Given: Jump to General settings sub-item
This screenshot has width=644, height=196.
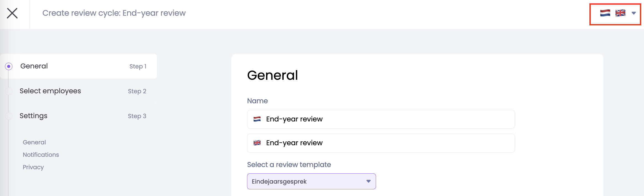Looking at the screenshot, I should click(x=34, y=142).
